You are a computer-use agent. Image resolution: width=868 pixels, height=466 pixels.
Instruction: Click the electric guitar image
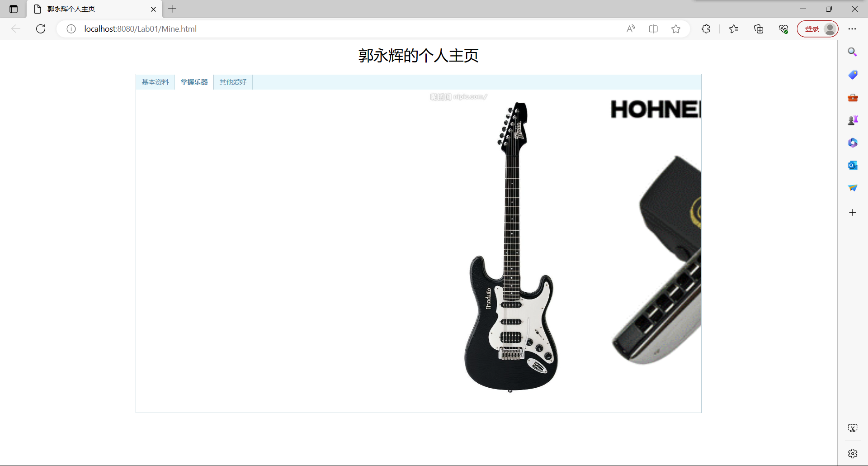511,247
